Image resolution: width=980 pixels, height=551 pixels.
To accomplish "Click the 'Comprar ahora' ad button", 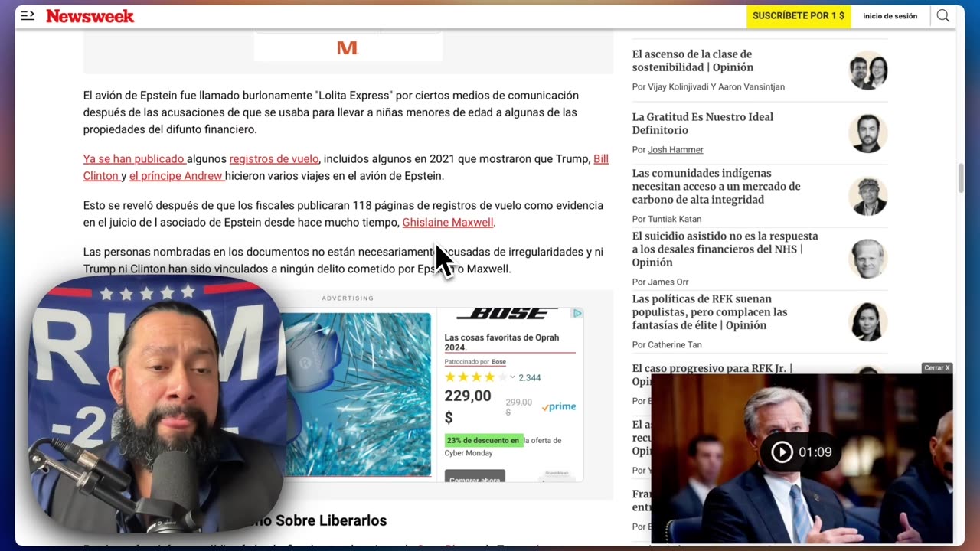I will pyautogui.click(x=475, y=478).
